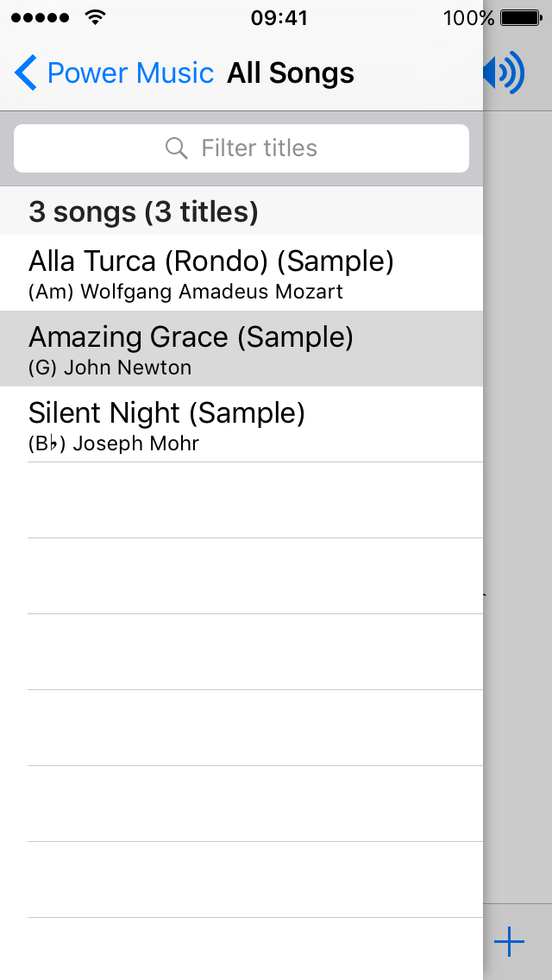Dismiss the song list via dimmed area
This screenshot has height=980, width=552.
pyautogui.click(x=517, y=518)
